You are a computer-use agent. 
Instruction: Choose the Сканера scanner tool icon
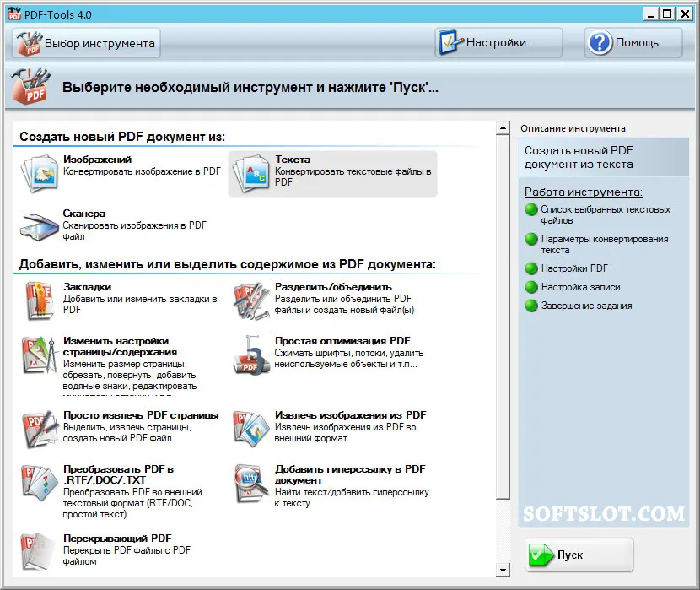pos(40,226)
